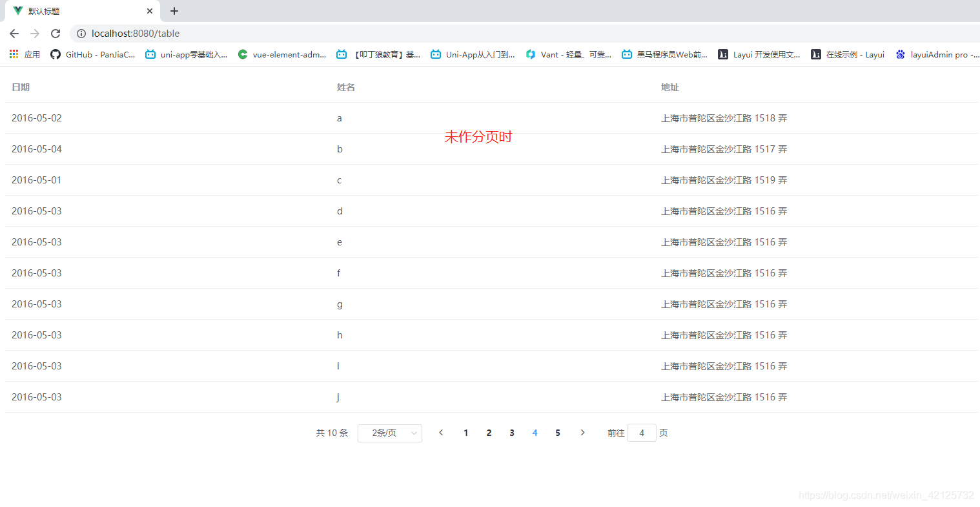Open the 【叩丁狼教育】 bookmark
Image resolution: width=980 pixels, height=507 pixels.
click(378, 54)
